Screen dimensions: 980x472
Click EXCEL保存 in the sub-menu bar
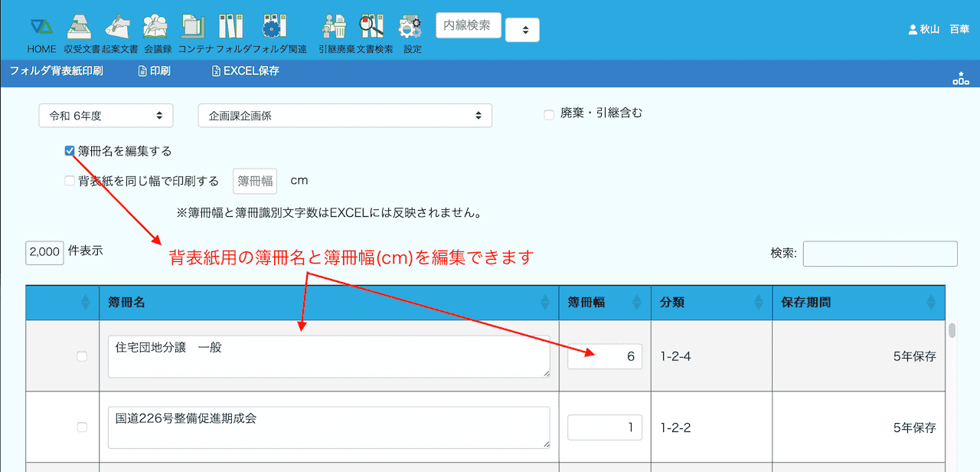pos(245,71)
